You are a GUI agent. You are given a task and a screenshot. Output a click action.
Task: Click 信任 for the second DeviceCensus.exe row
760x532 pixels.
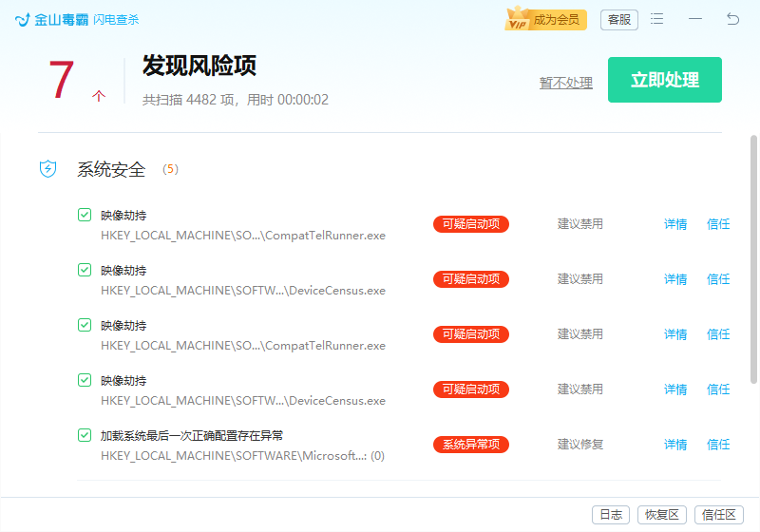(718, 389)
